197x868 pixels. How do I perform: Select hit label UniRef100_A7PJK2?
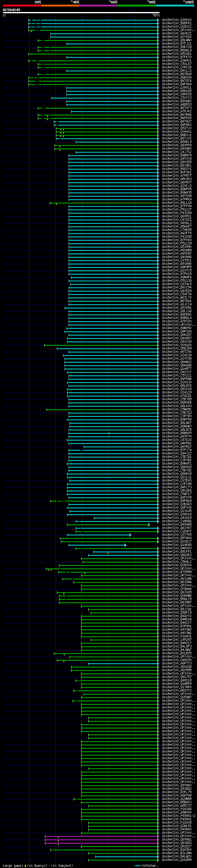[x=176, y=111]
